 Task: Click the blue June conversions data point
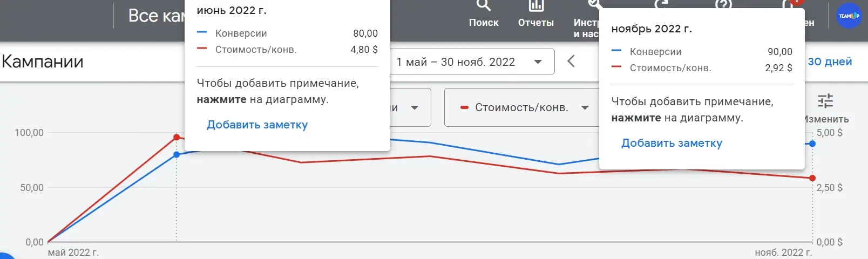point(177,155)
